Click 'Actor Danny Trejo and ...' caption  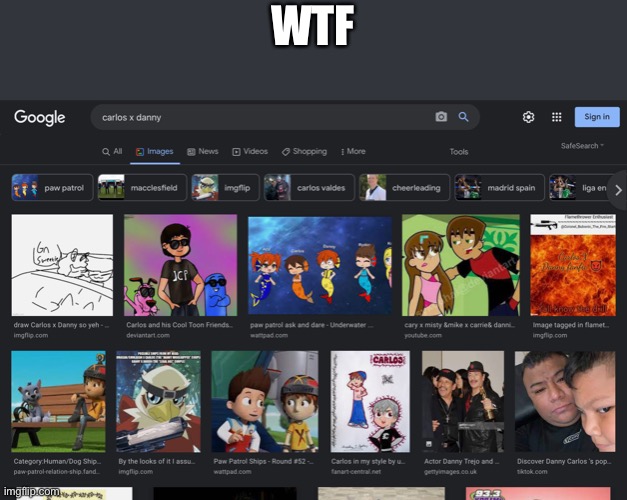tap(461, 461)
